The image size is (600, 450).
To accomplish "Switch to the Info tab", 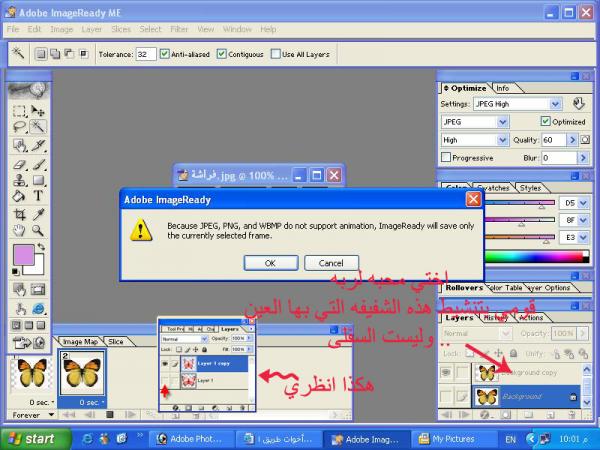I will click(x=503, y=88).
